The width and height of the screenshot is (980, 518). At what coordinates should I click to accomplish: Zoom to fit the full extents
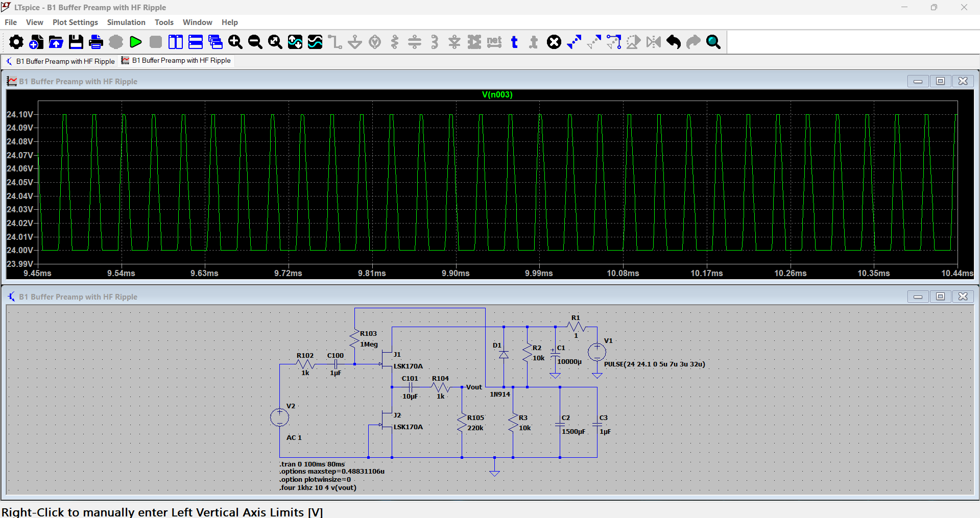pos(275,42)
